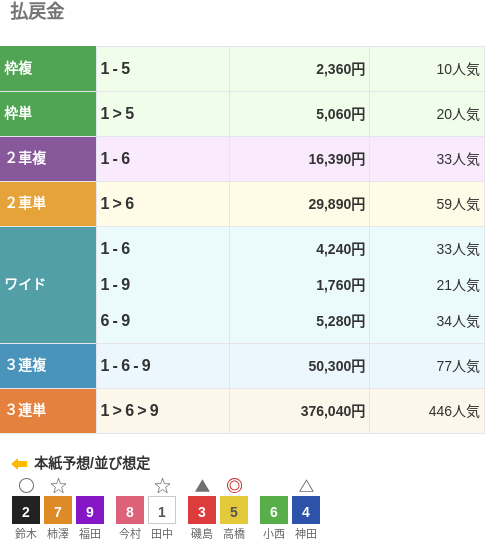Click the black triangle mark above 3
This screenshot has height=558, width=485.
pos(202,486)
